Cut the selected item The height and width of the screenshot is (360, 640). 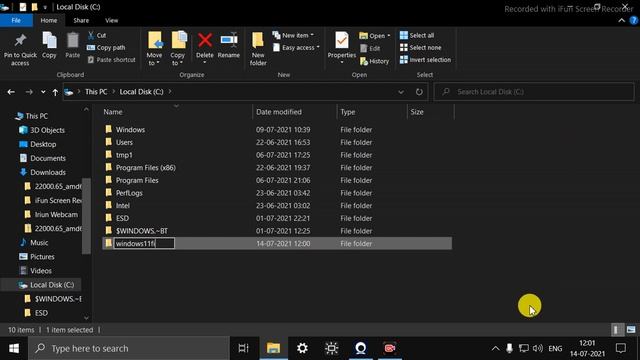coord(97,36)
